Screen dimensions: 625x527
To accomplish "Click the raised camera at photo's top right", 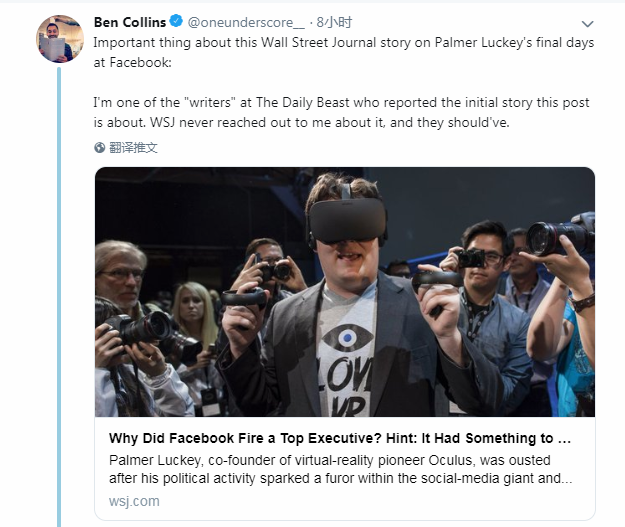I will (x=561, y=236).
